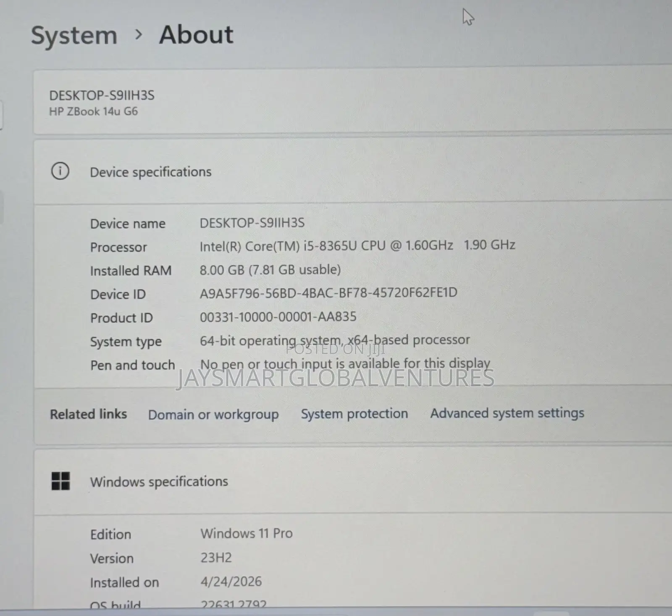This screenshot has height=616, width=672.
Task: Select the 64-bit operating system value
Action: pyautogui.click(x=335, y=340)
